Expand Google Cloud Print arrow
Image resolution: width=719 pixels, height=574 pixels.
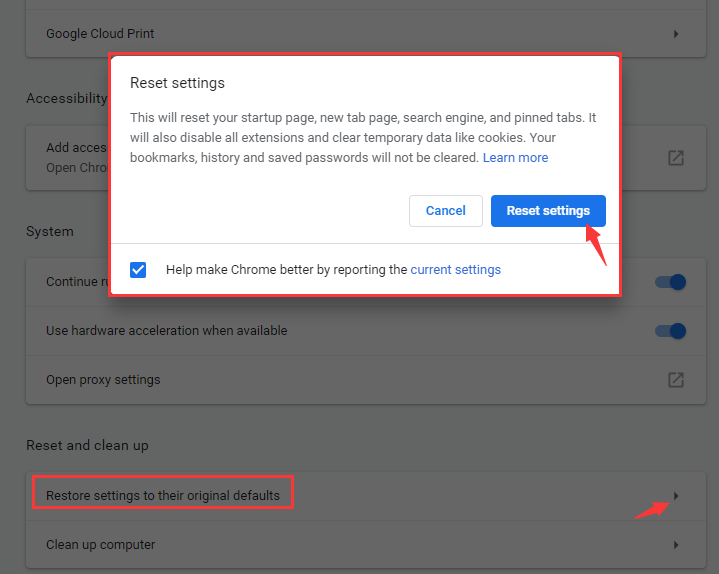click(x=676, y=34)
